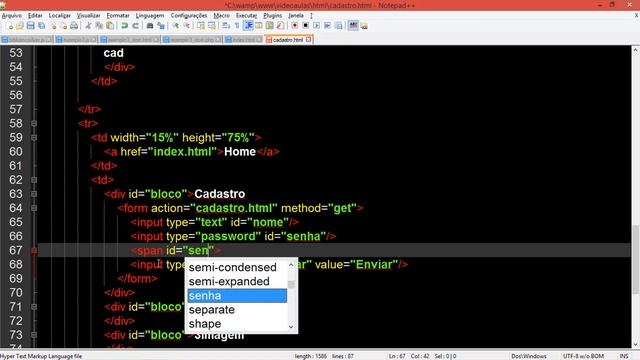Image resolution: width=640 pixels, height=360 pixels.
Task: Choose 'senha' from the autocomplete list
Action: coord(237,296)
